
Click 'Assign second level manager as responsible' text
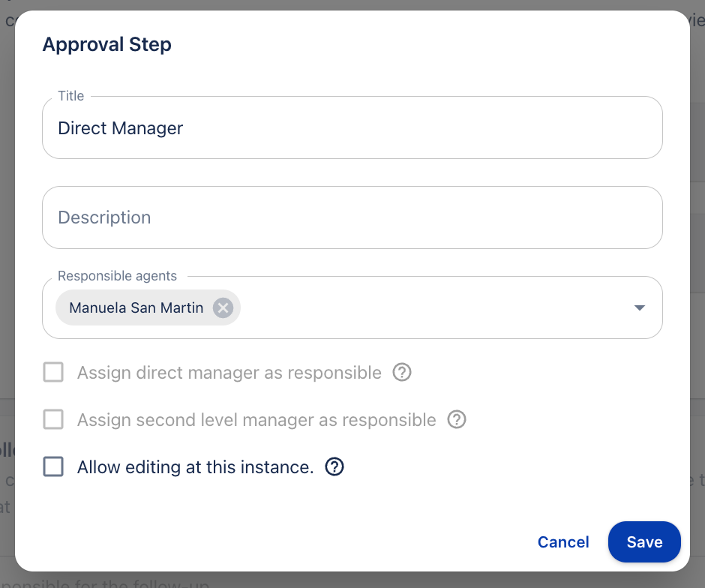256,420
